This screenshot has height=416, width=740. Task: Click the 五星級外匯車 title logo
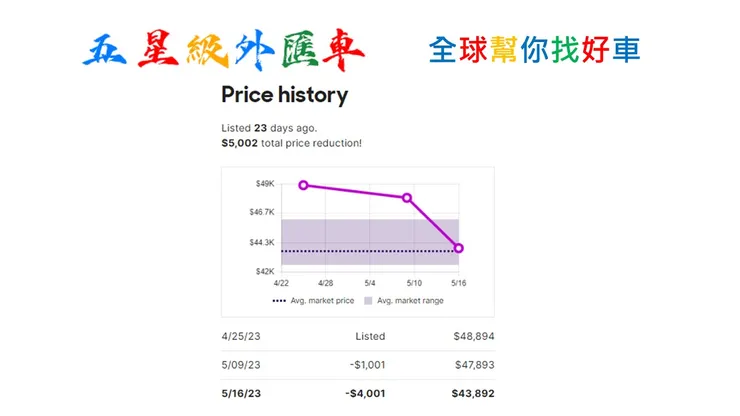(x=224, y=50)
